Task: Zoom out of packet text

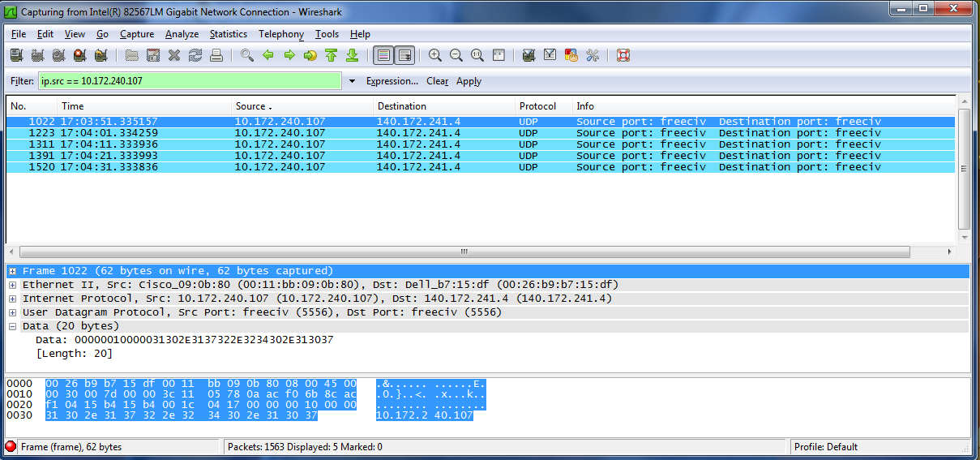Action: coord(456,55)
